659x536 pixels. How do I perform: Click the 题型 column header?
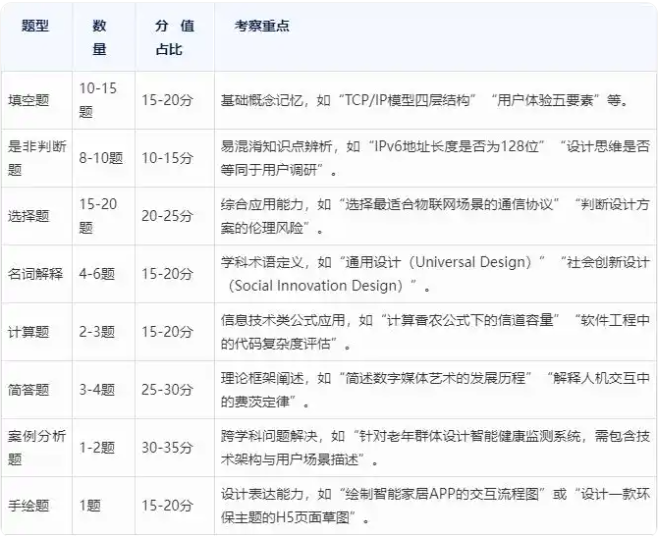coord(36,26)
